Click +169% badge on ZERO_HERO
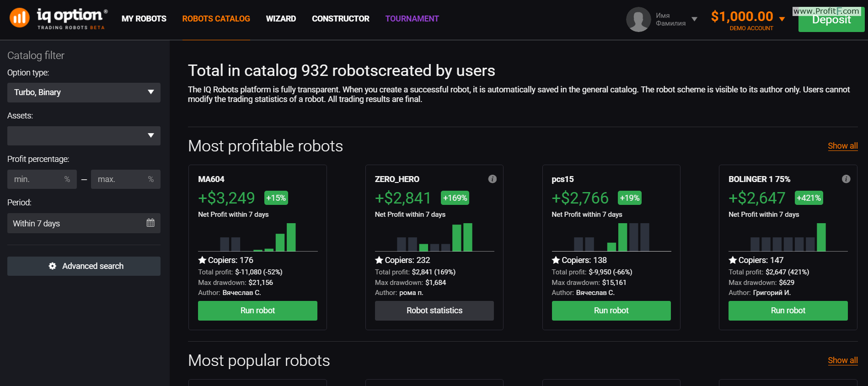The width and height of the screenshot is (868, 386). (455, 198)
